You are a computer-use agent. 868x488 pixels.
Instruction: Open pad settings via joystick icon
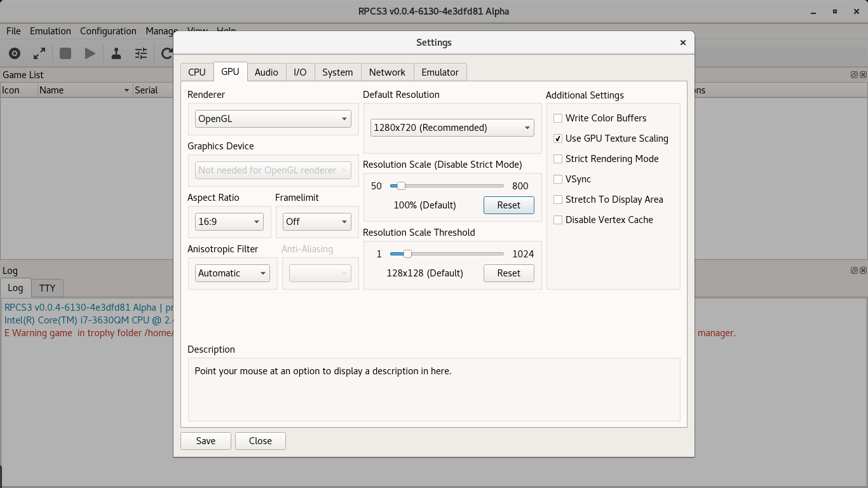116,54
